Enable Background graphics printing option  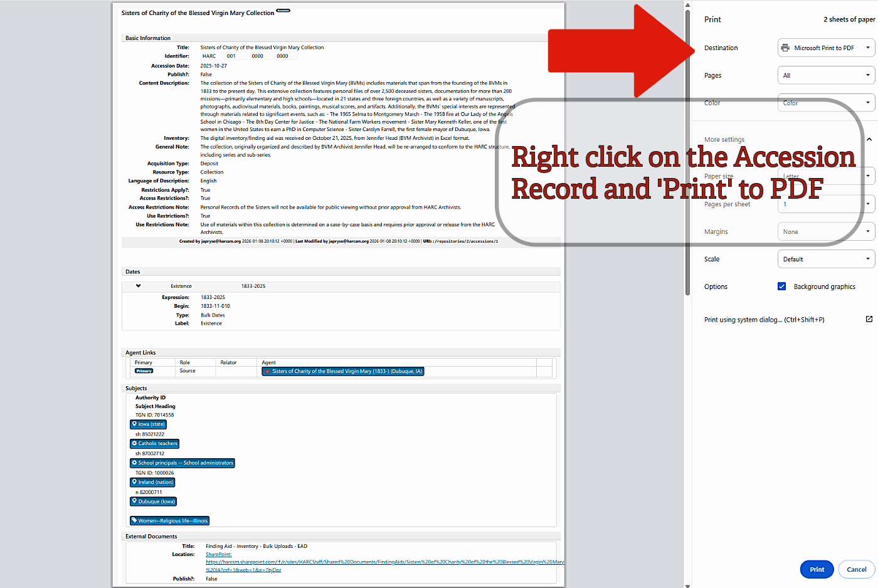pos(781,286)
